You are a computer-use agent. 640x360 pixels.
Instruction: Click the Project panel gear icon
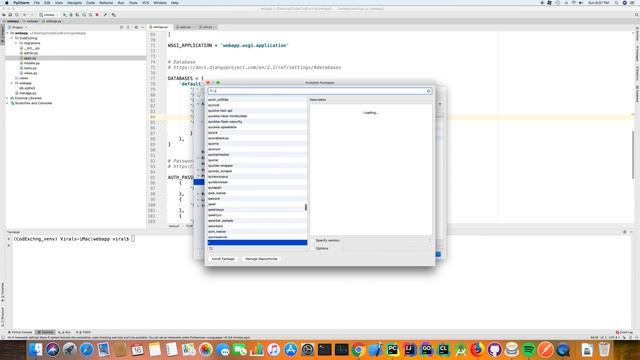coord(136,27)
